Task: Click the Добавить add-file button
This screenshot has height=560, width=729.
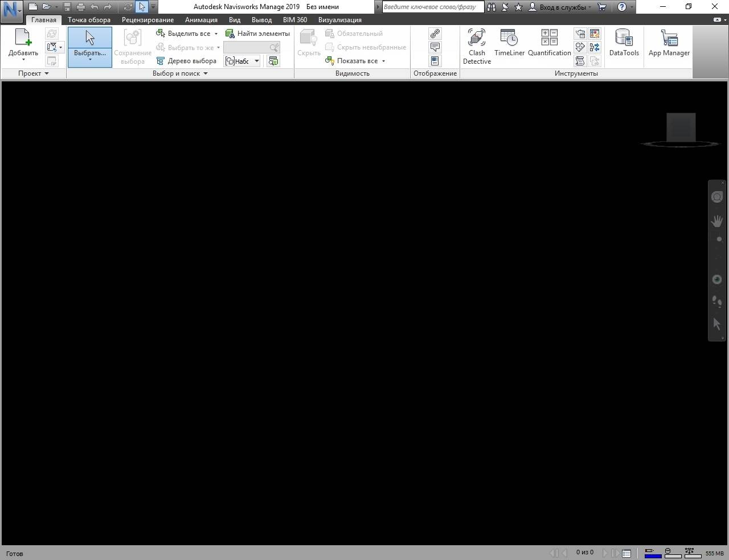Action: 23,44
